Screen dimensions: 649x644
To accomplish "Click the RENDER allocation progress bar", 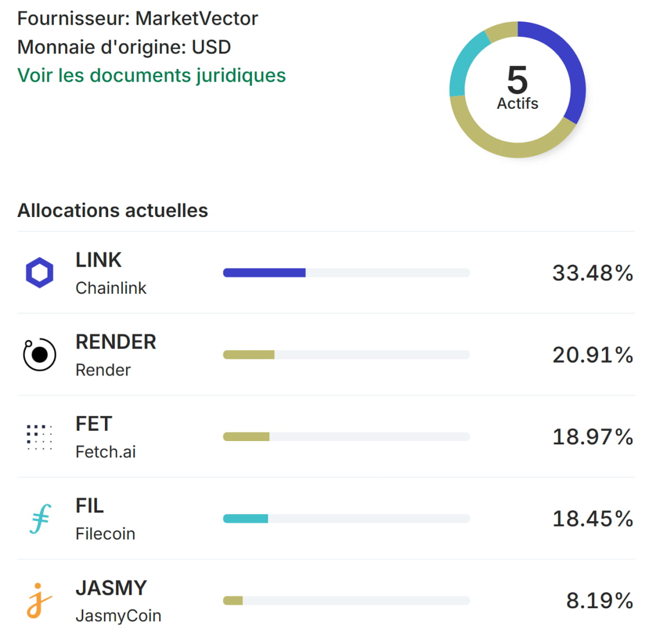I will (346, 355).
